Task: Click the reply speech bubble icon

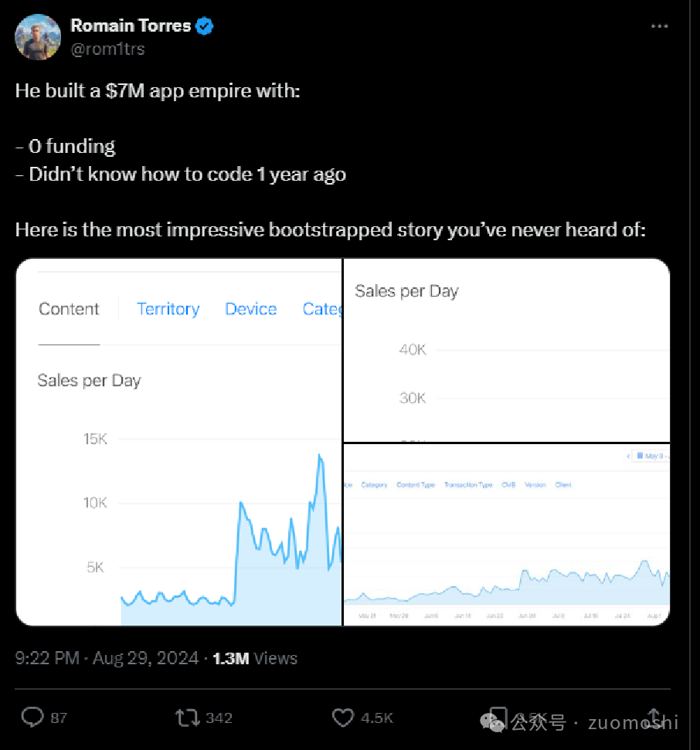Action: [x=32, y=718]
